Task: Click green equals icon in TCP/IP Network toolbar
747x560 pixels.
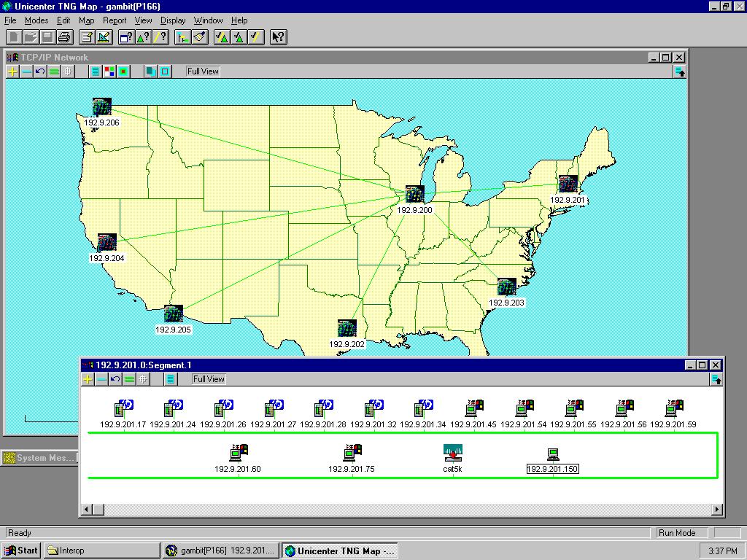Action: pyautogui.click(x=54, y=71)
